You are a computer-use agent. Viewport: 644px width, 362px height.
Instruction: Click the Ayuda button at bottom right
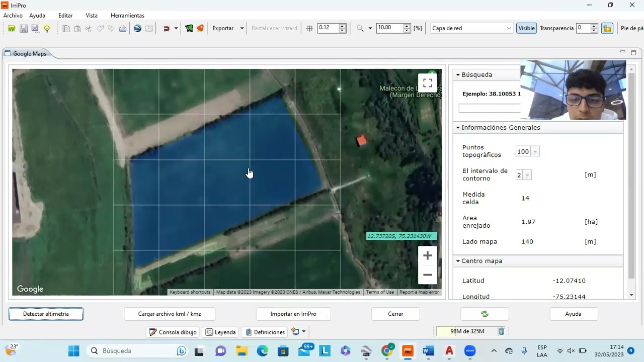click(x=573, y=314)
